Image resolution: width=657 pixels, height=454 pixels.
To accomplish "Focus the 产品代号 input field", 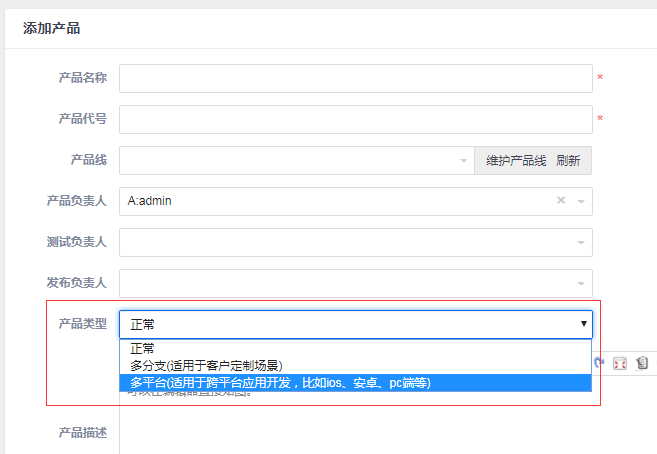I will coord(356,119).
